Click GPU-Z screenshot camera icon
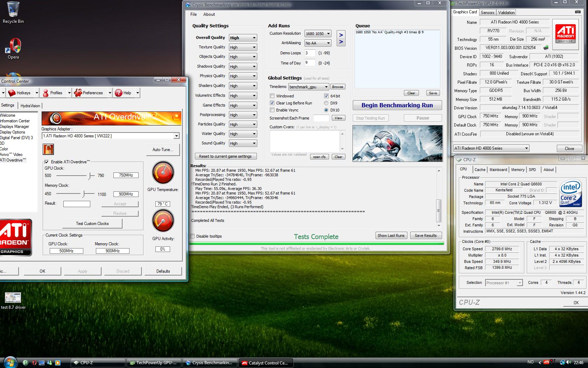Screen dimensions: 588x368 (x=577, y=12)
